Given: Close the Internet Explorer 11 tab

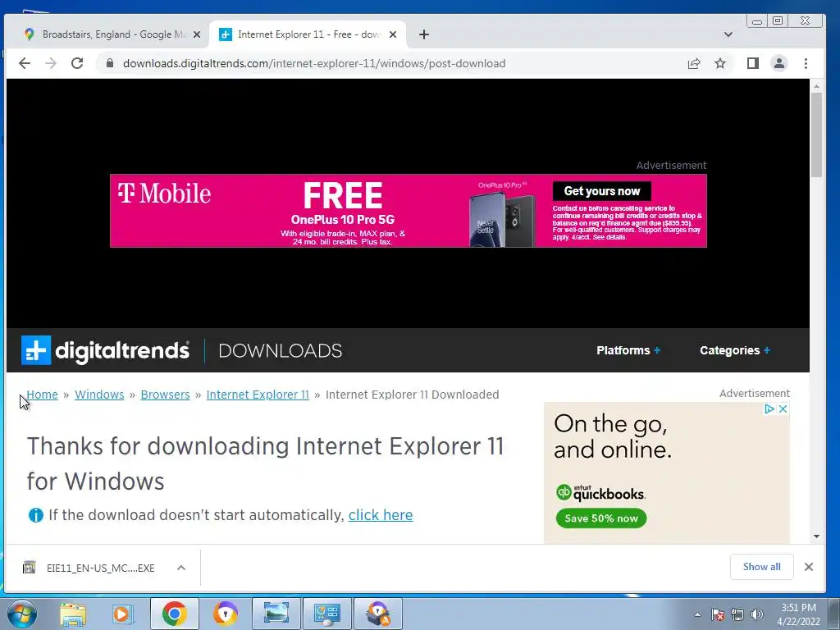Looking at the screenshot, I should pos(393,34).
